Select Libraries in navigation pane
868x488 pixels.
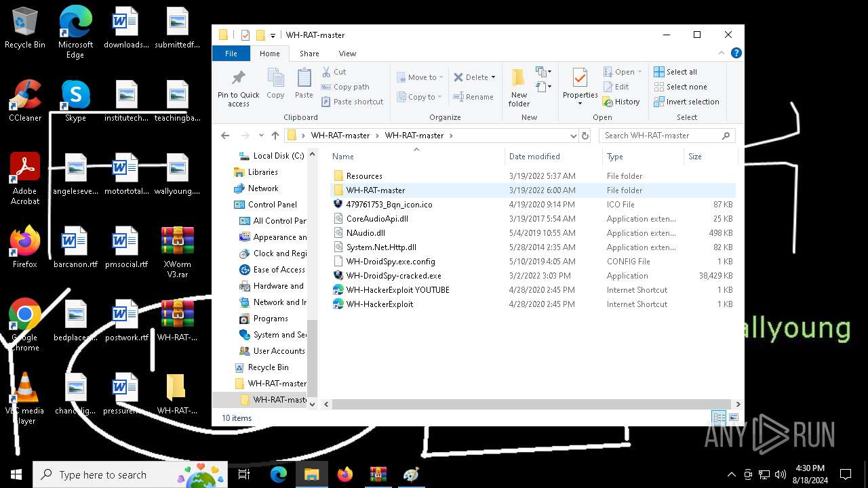click(263, 172)
